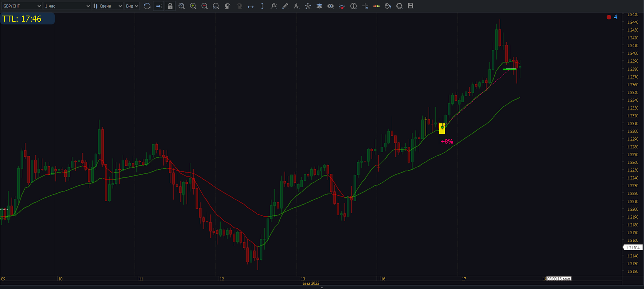Click the refresh chart icon
The width and height of the screenshot is (644, 289).
tap(147, 6)
